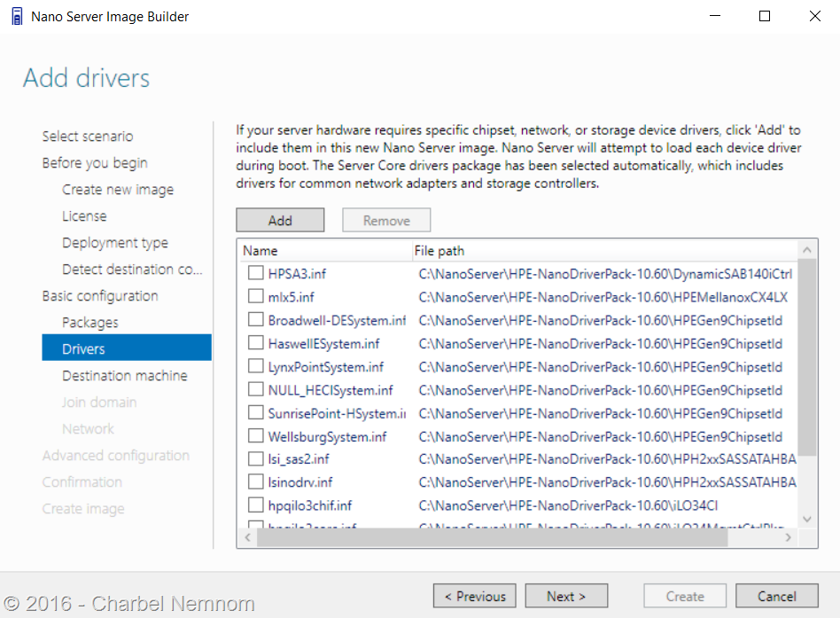The image size is (840, 618).
Task: Cancel the image builder wizard
Action: click(777, 596)
